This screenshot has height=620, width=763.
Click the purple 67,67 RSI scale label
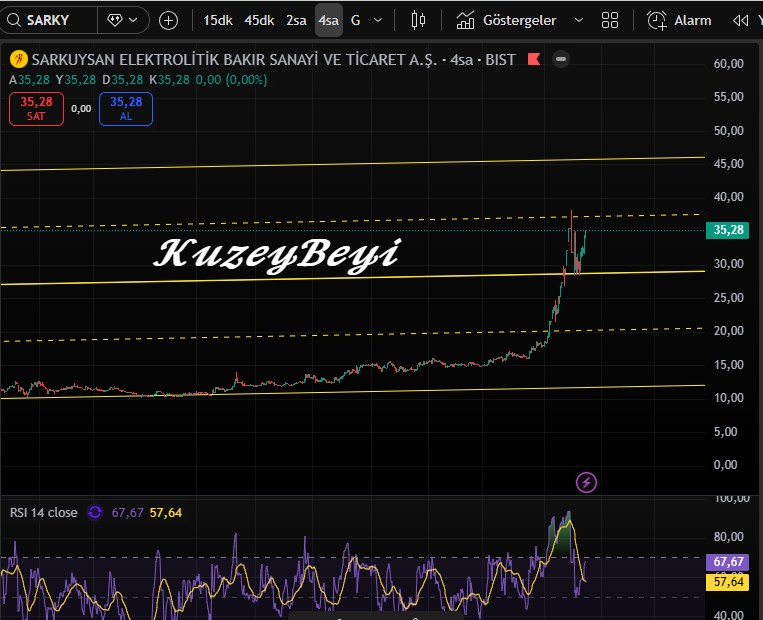[x=728, y=562]
